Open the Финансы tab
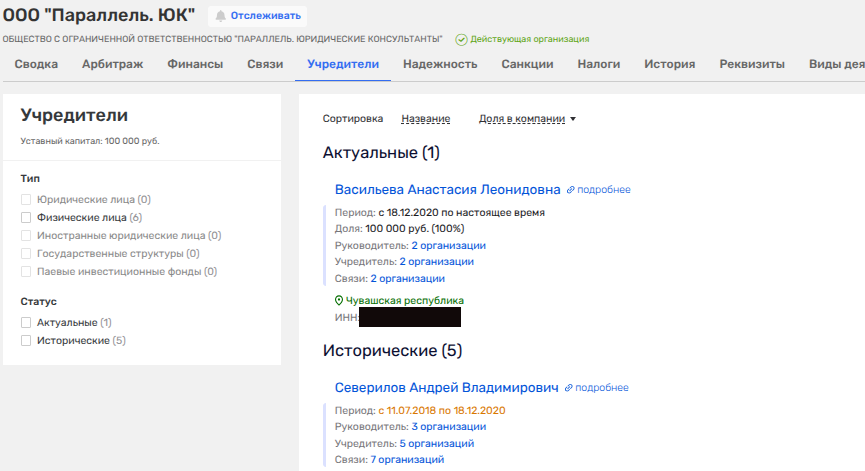Screen dimensions: 865x471 pyautogui.click(x=195, y=64)
